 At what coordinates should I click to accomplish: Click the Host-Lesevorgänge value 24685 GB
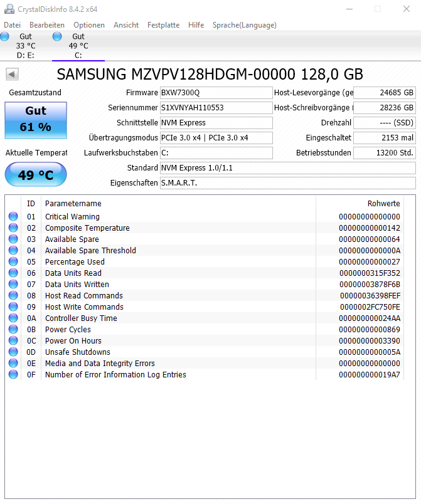click(385, 93)
